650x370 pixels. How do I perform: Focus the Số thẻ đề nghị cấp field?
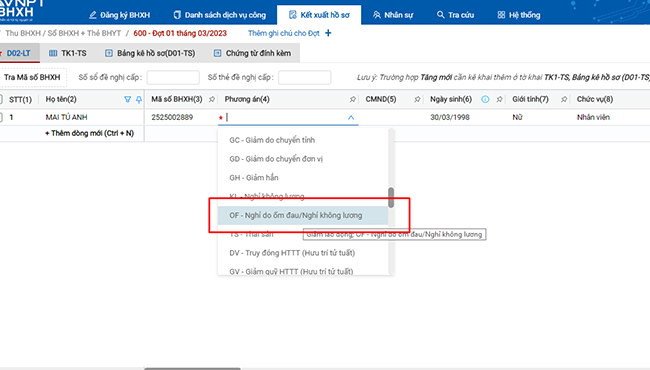[x=304, y=77]
